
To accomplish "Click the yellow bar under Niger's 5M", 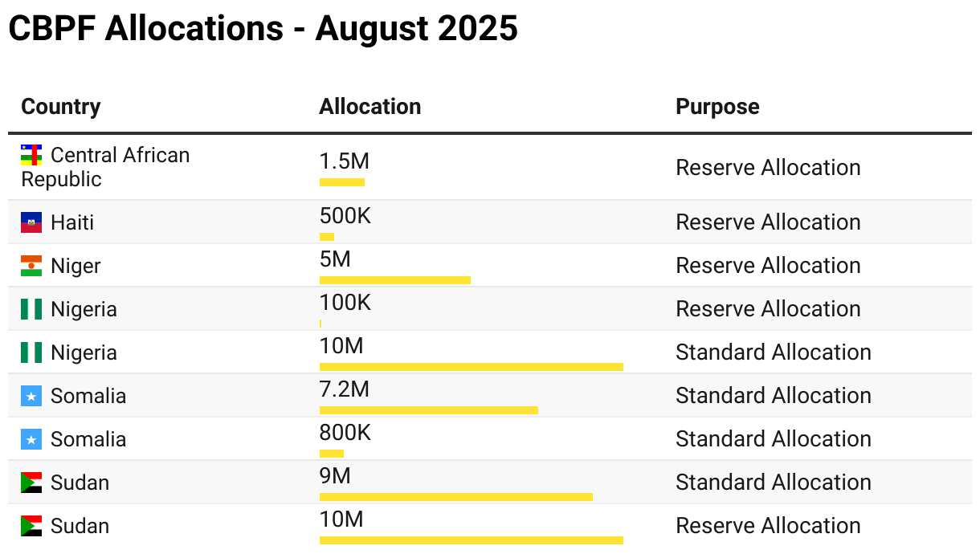I will (x=394, y=280).
